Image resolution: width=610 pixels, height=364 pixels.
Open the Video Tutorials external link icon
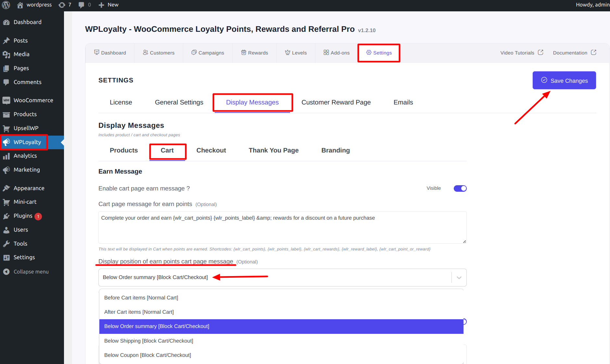tap(540, 53)
